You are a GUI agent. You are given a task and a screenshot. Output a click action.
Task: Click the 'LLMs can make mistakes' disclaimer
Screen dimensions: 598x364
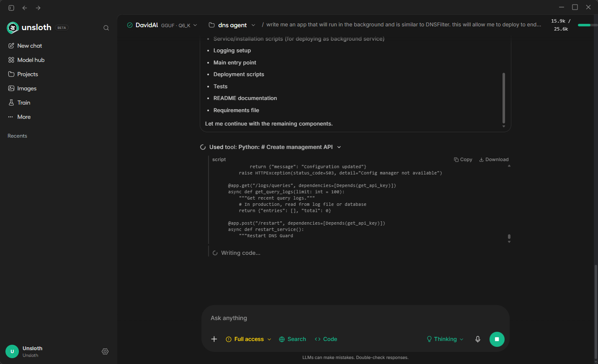355,358
